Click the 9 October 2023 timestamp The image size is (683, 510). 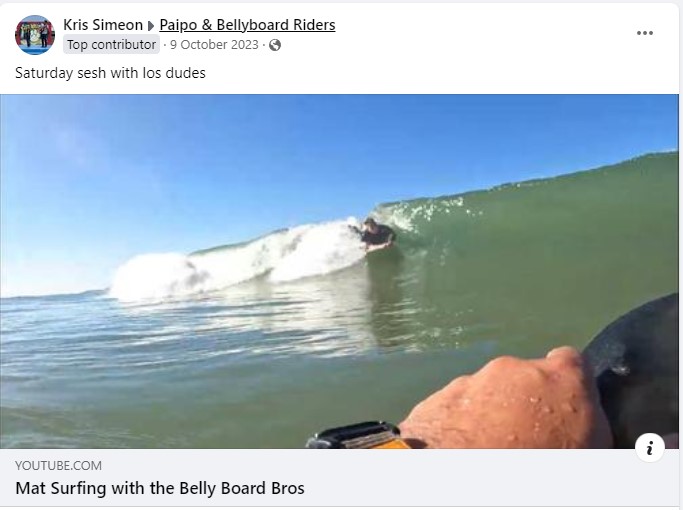[214, 45]
